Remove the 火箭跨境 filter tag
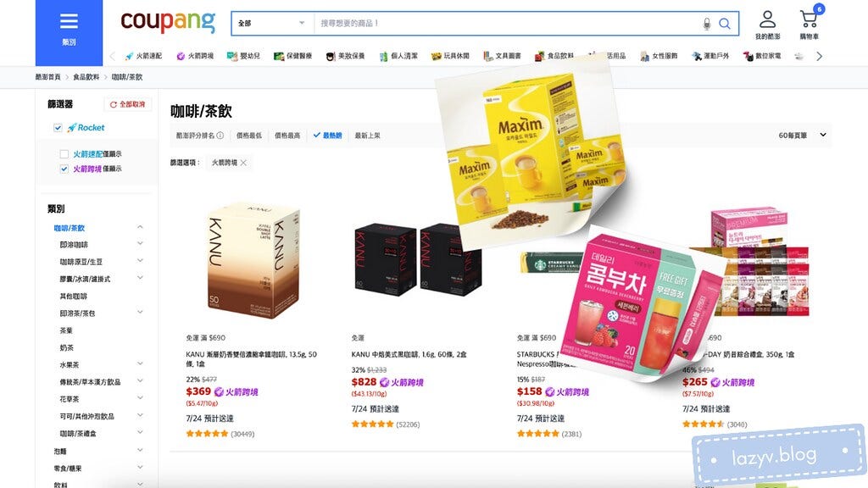 [x=243, y=163]
